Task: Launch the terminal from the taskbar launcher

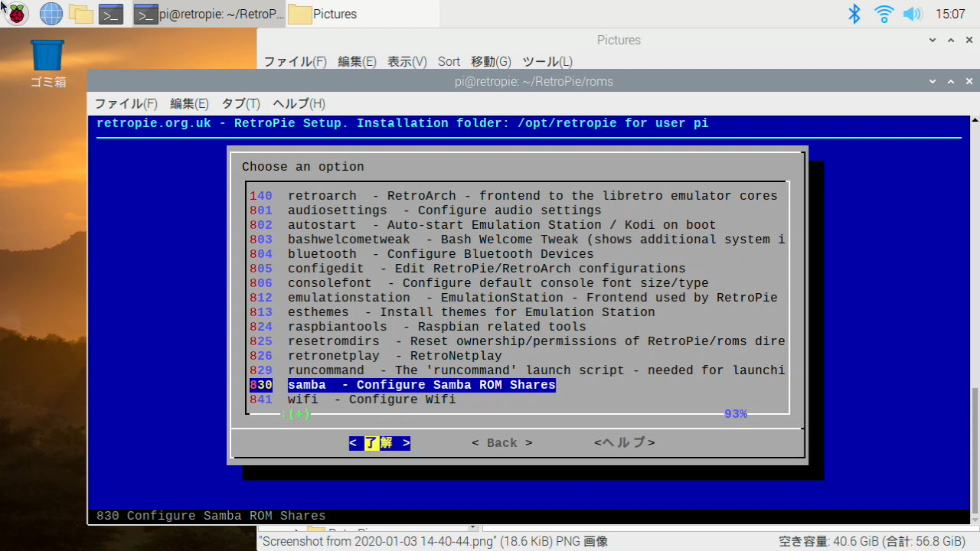Action: coord(111,13)
